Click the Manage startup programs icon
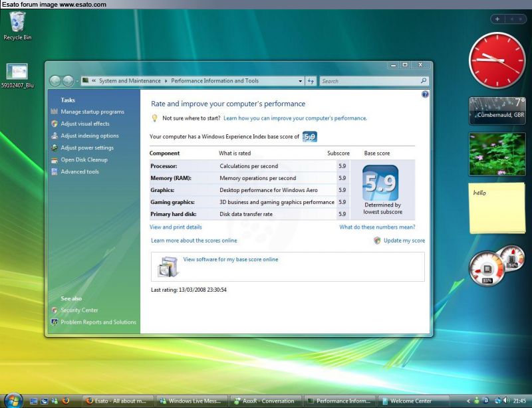The image size is (532, 408). point(55,111)
